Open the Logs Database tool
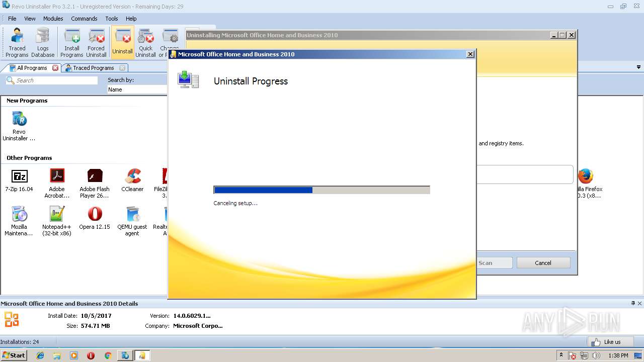Screen dimensions: 644x362 coord(43,43)
